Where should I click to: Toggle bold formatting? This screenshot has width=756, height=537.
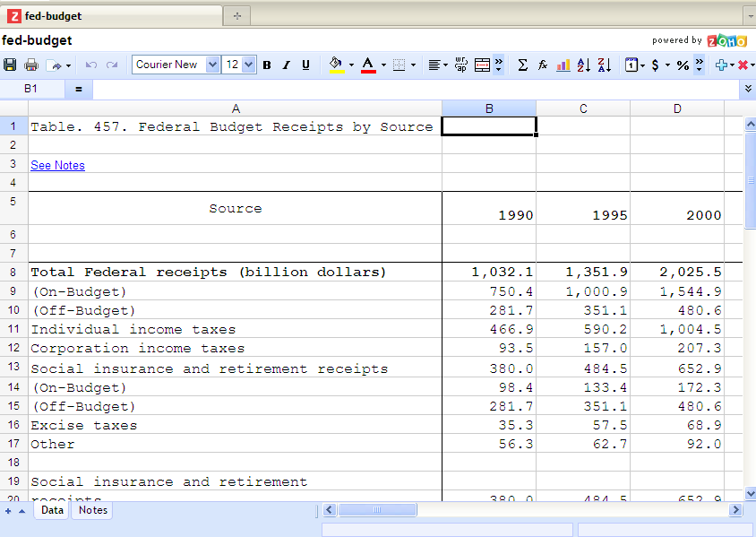(267, 65)
